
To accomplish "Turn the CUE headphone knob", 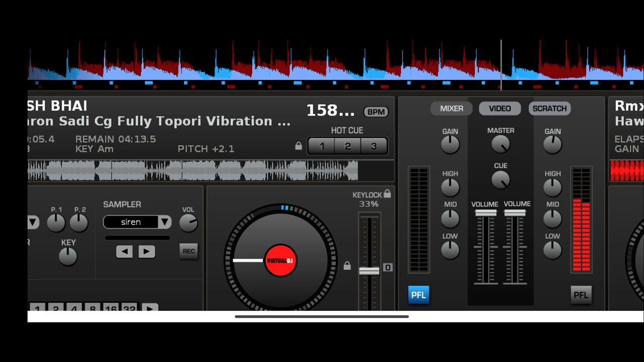I will point(501,179).
